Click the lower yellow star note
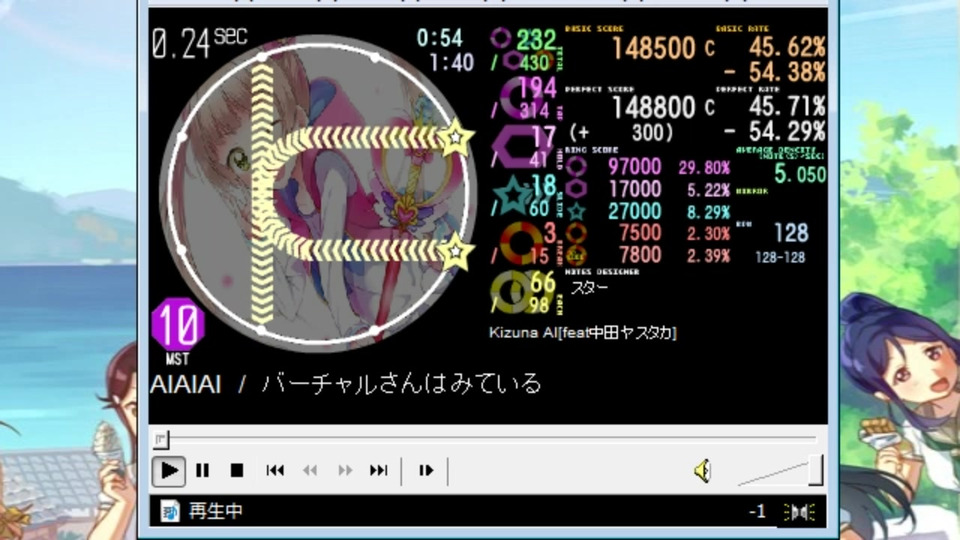 [x=455, y=252]
